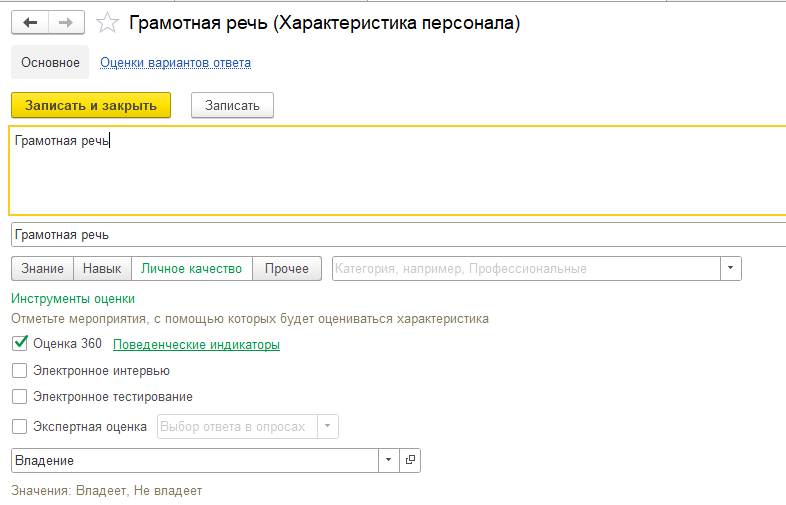Add to favorites with the star icon
786x505 pixels.
(x=107, y=23)
